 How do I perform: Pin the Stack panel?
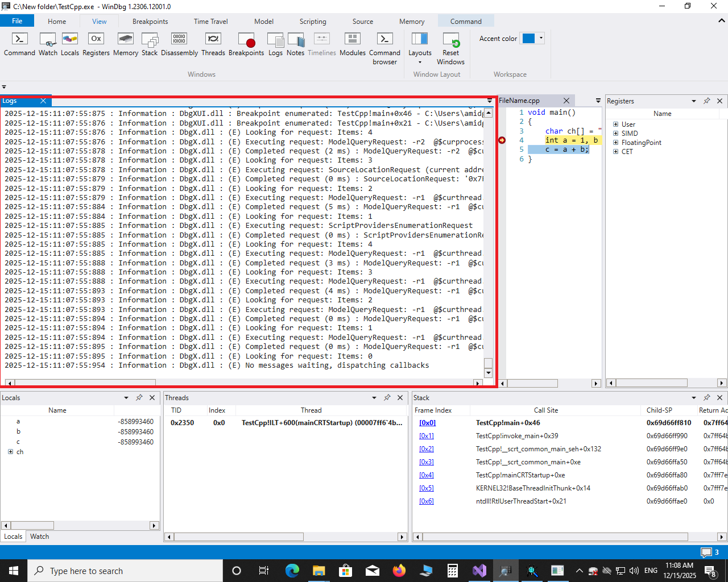tap(706, 397)
